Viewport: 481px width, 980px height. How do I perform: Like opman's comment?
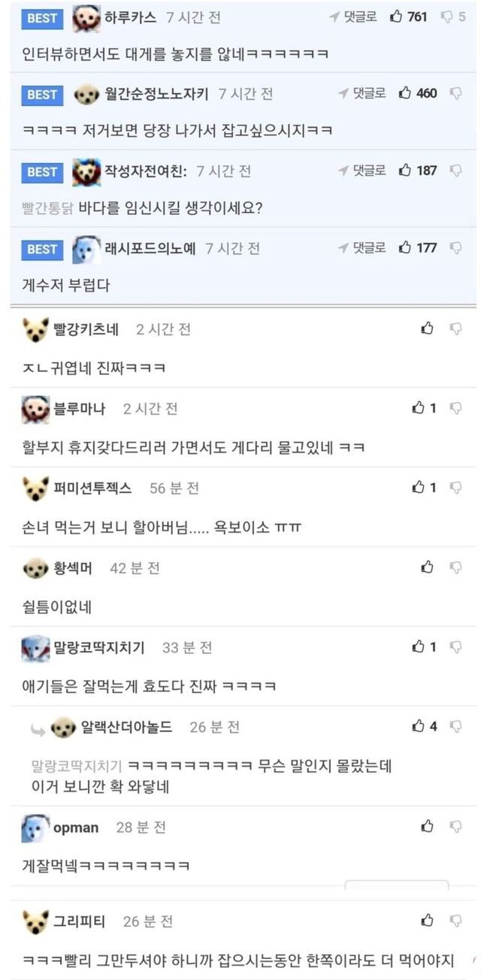(428, 827)
